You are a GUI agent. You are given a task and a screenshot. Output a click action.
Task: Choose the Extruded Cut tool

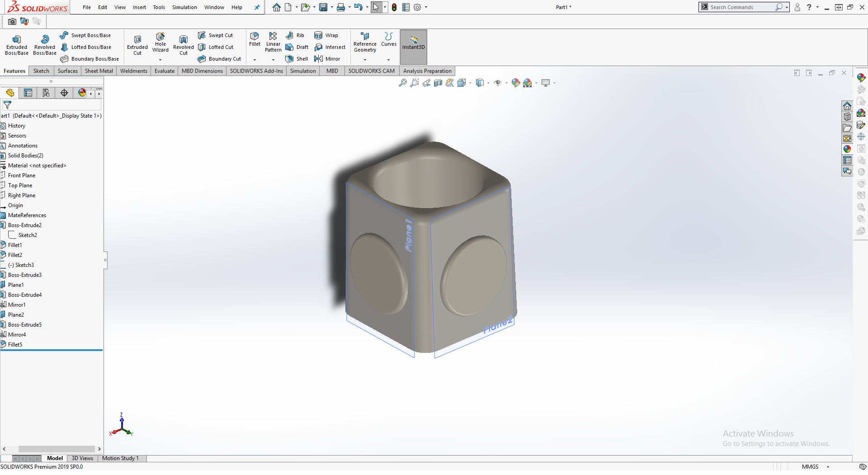coord(137,45)
